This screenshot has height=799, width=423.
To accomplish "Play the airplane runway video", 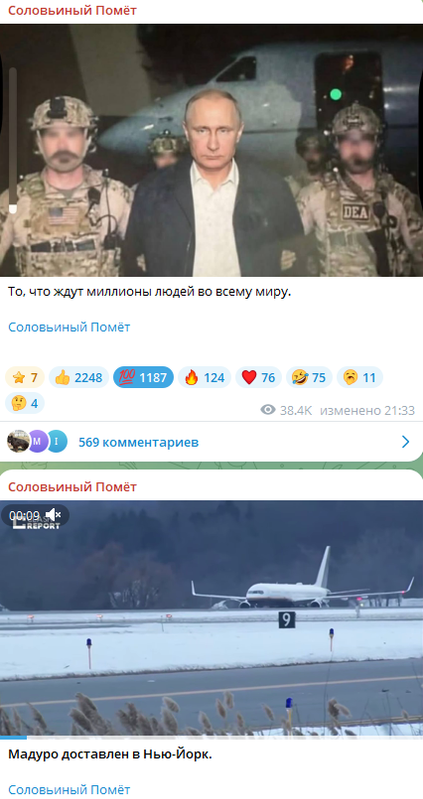I will tap(212, 618).
